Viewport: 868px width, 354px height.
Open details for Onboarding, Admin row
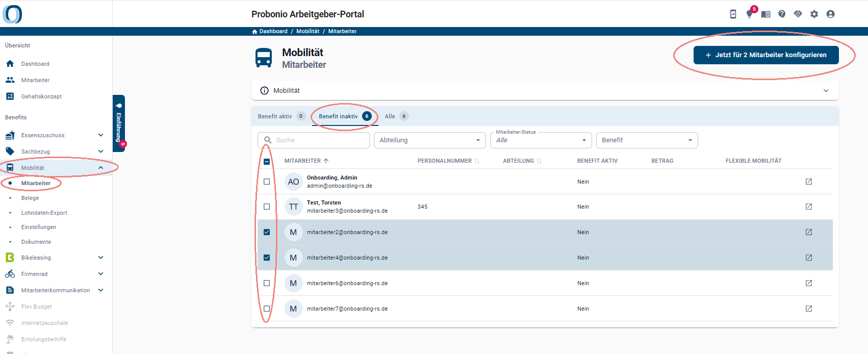click(x=809, y=182)
